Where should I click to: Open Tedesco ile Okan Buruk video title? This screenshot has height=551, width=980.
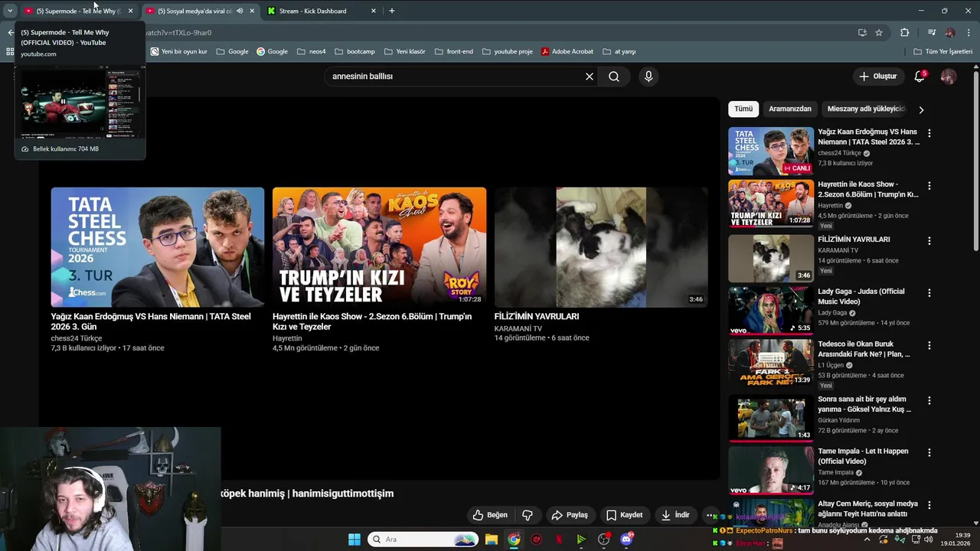(864, 349)
